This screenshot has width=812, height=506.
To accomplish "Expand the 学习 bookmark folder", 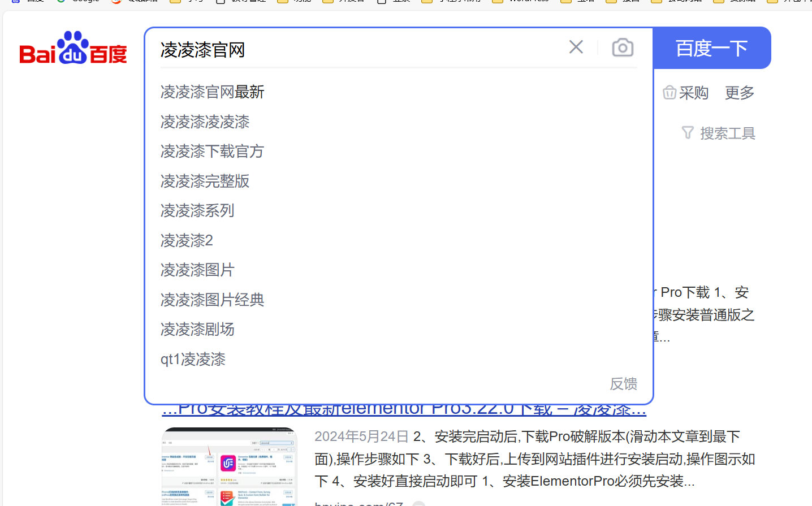I will (x=187, y=2).
